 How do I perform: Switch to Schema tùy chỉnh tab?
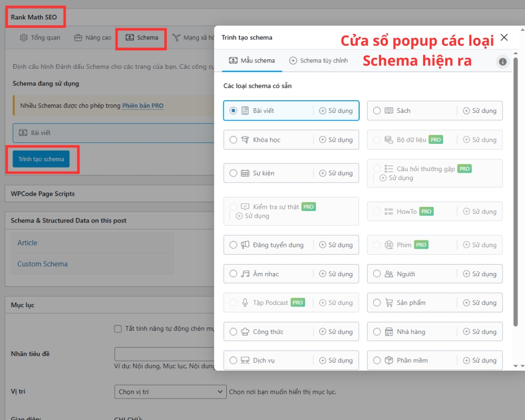point(319,60)
